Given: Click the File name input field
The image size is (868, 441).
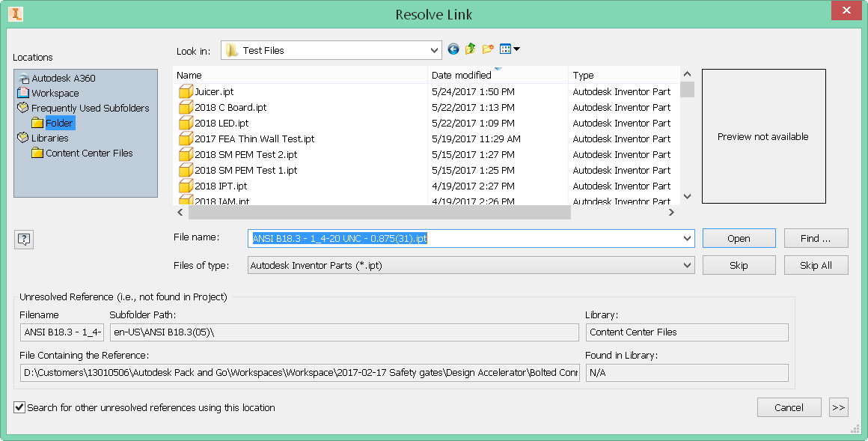Looking at the screenshot, I should pos(465,238).
